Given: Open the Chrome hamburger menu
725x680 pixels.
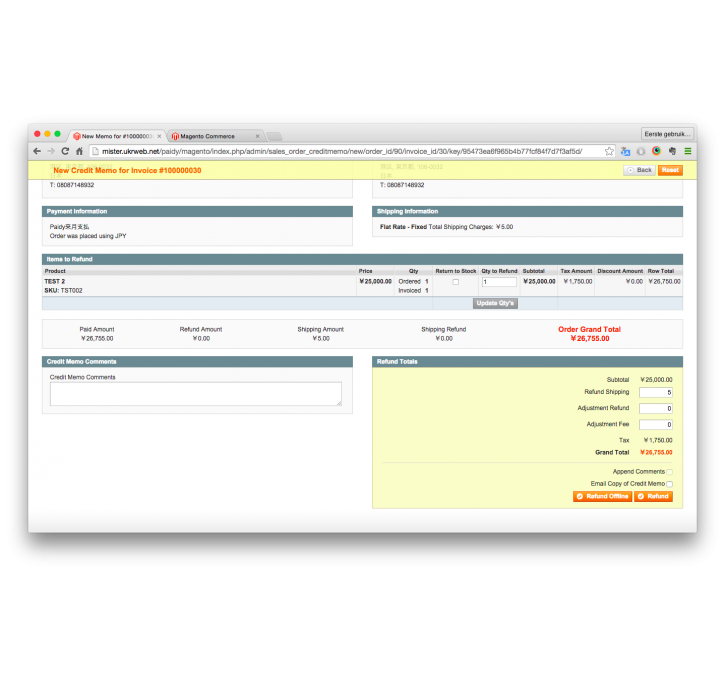Looking at the screenshot, I should tap(688, 151).
